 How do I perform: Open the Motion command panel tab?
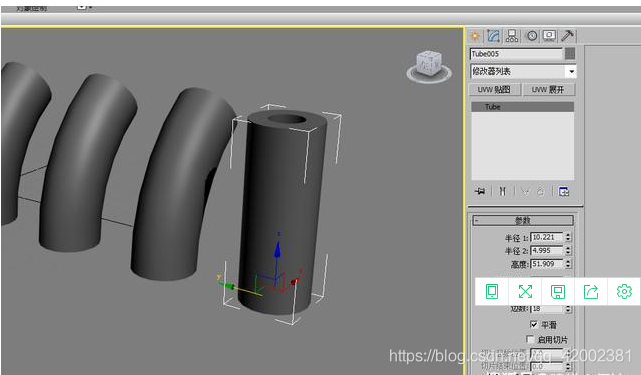[x=531, y=36]
